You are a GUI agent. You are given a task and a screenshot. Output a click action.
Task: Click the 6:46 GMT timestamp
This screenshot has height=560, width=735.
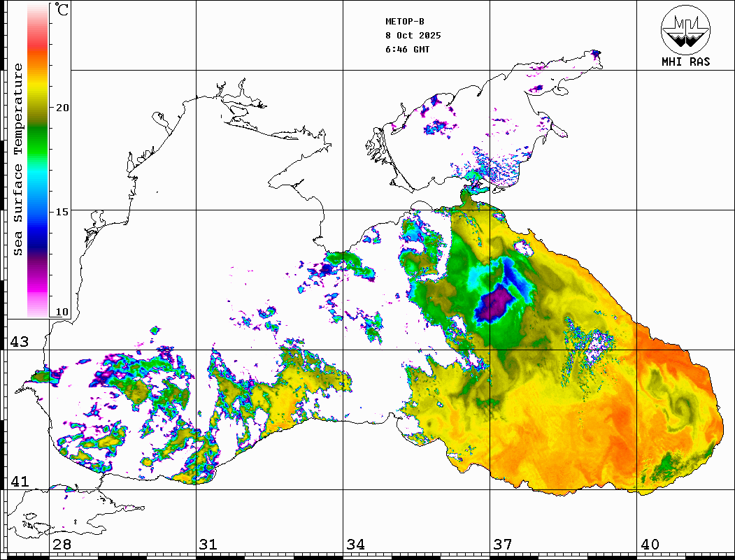[x=408, y=50]
